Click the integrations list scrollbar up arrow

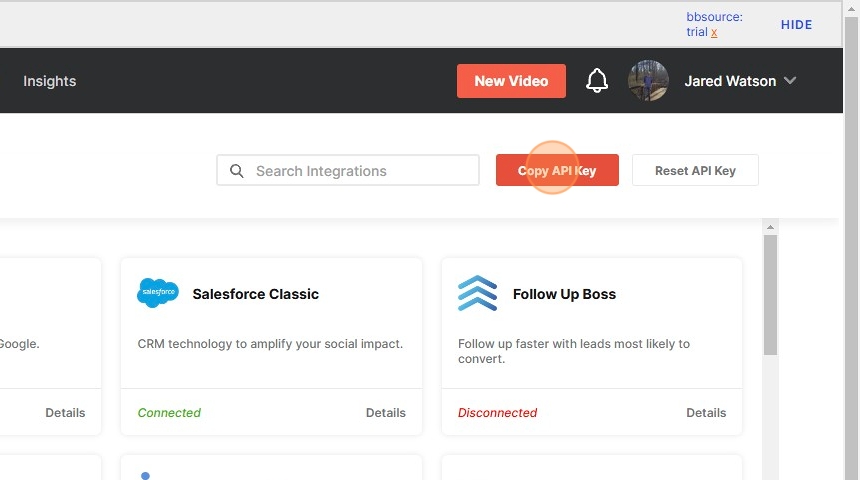point(770,227)
